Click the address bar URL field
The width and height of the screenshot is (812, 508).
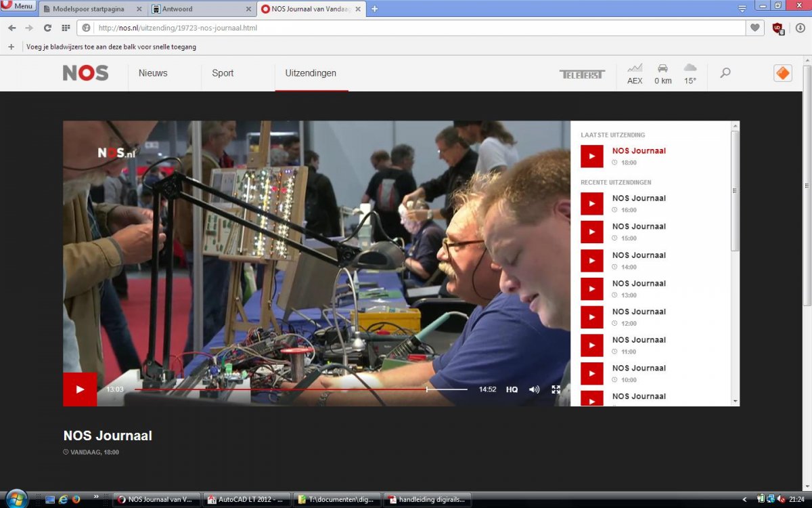(411, 28)
